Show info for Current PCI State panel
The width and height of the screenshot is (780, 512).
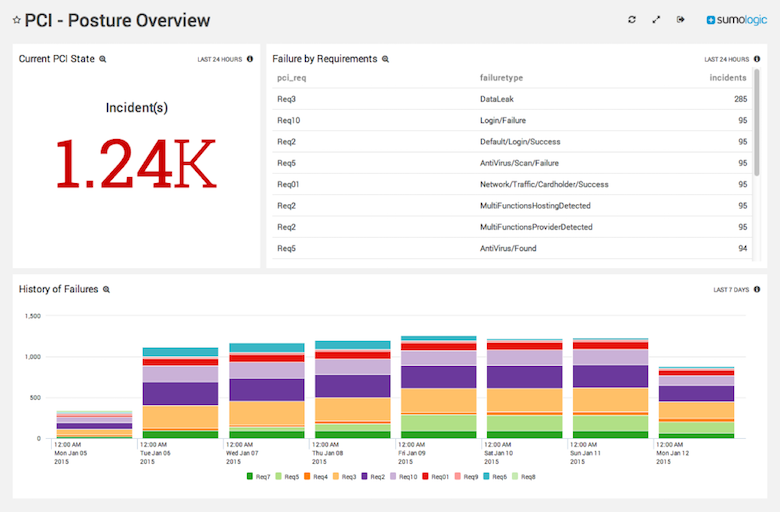[x=250, y=59]
